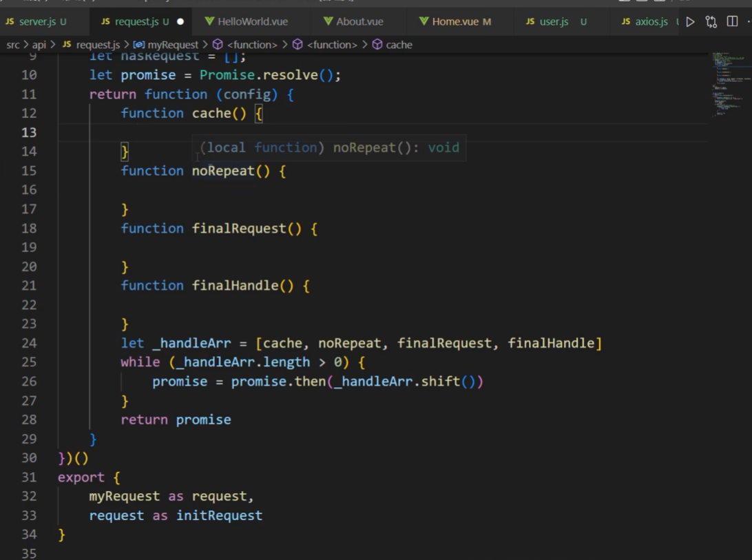752x560 pixels.
Task: Click the Vue icon on About.vue tab
Action: (x=328, y=21)
